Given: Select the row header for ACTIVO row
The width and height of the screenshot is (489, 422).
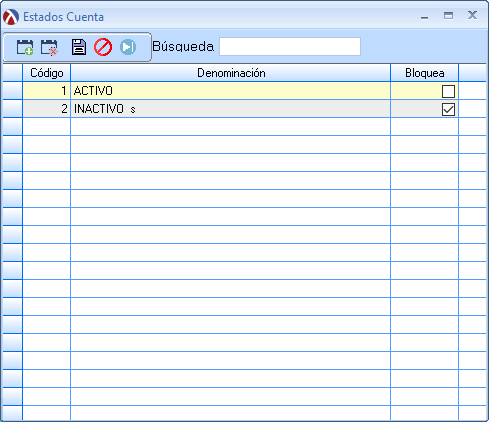Looking at the screenshot, I should [x=12, y=91].
